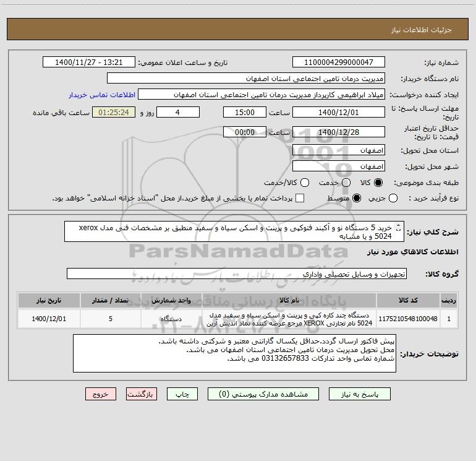Viewport: 476px width, 461px height.
Task: Select the خدمت radio button
Action: (x=346, y=183)
